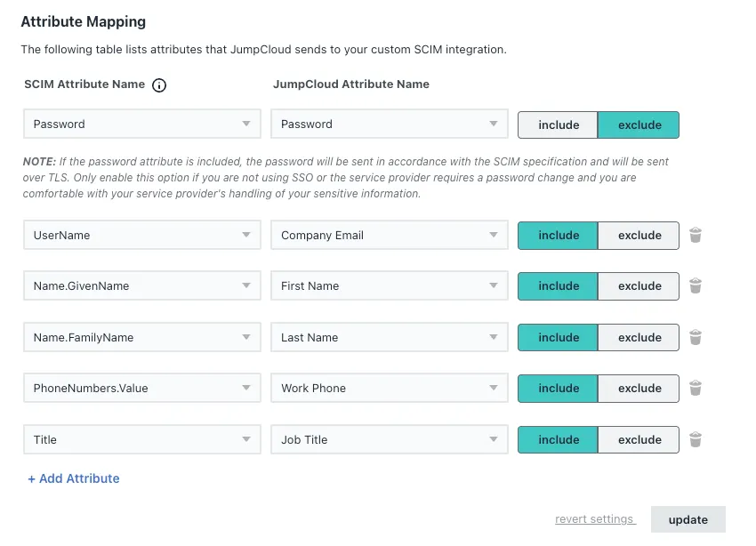756x546 pixels.
Task: Delete the Name.FamilyName attribute mapping
Action: pyautogui.click(x=696, y=337)
